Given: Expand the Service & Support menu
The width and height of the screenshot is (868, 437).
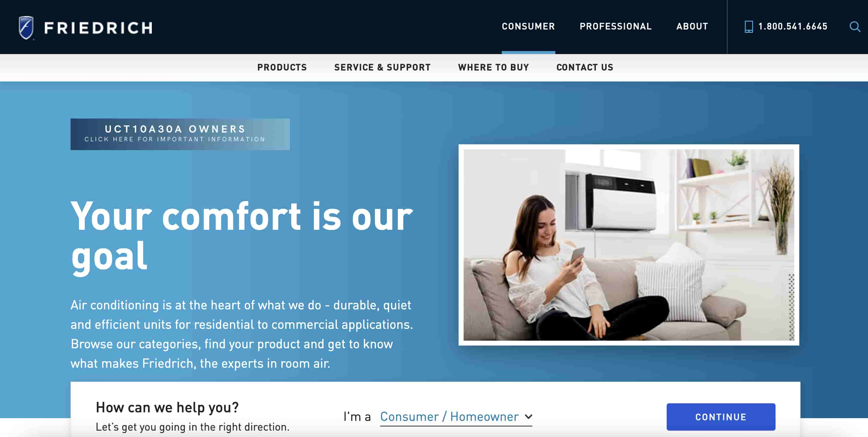Looking at the screenshot, I should click(383, 67).
